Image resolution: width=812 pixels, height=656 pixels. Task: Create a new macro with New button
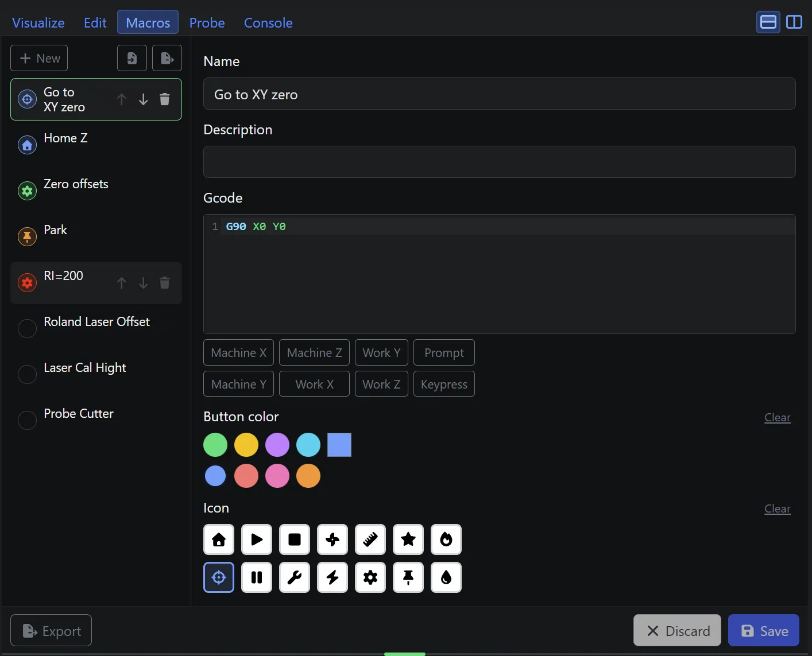[x=39, y=58]
